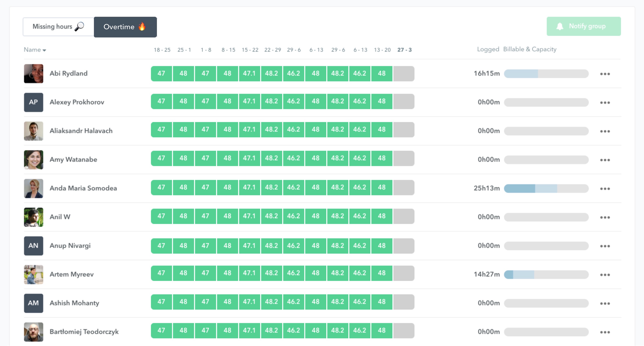Open three-dot menu for Anda Maria Somodea
Image resolution: width=644 pixels, height=346 pixels.
point(605,189)
